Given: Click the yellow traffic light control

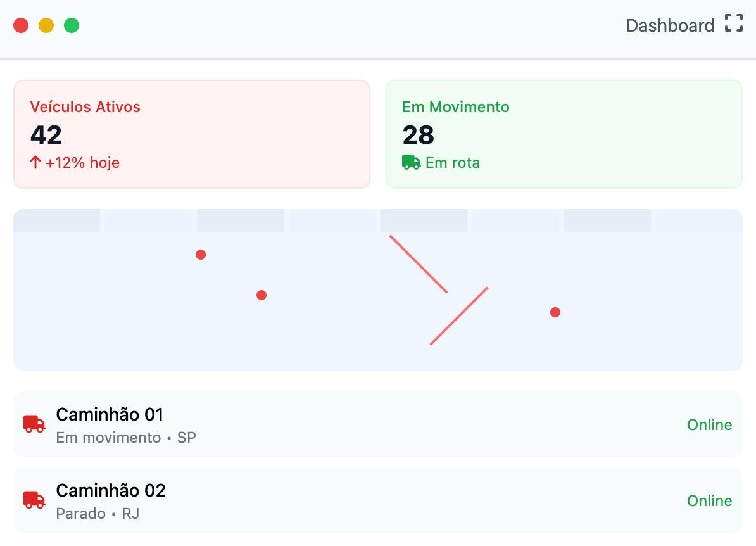Looking at the screenshot, I should coord(46,25).
